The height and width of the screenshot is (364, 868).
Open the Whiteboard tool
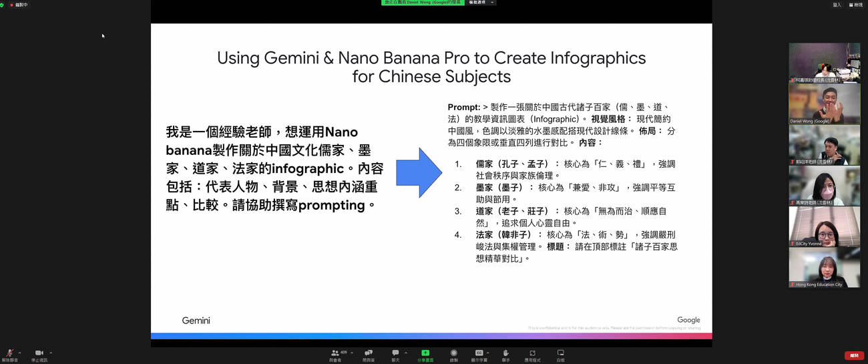pos(560,355)
